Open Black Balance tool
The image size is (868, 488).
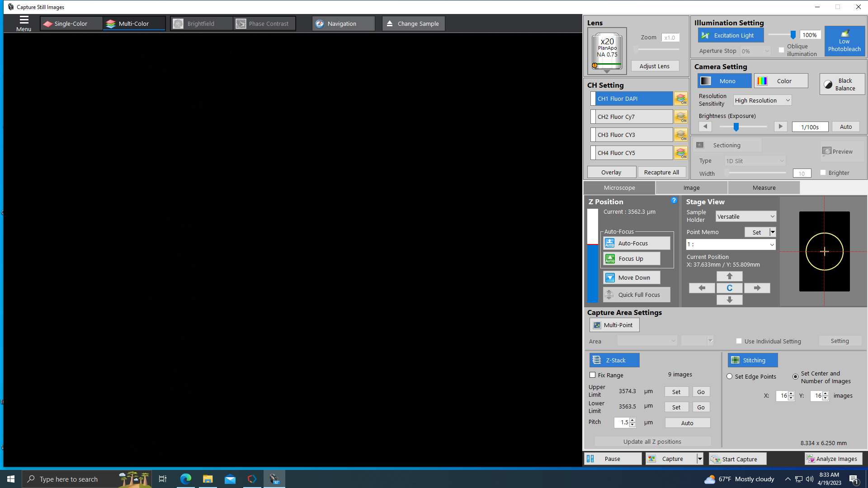[842, 84]
